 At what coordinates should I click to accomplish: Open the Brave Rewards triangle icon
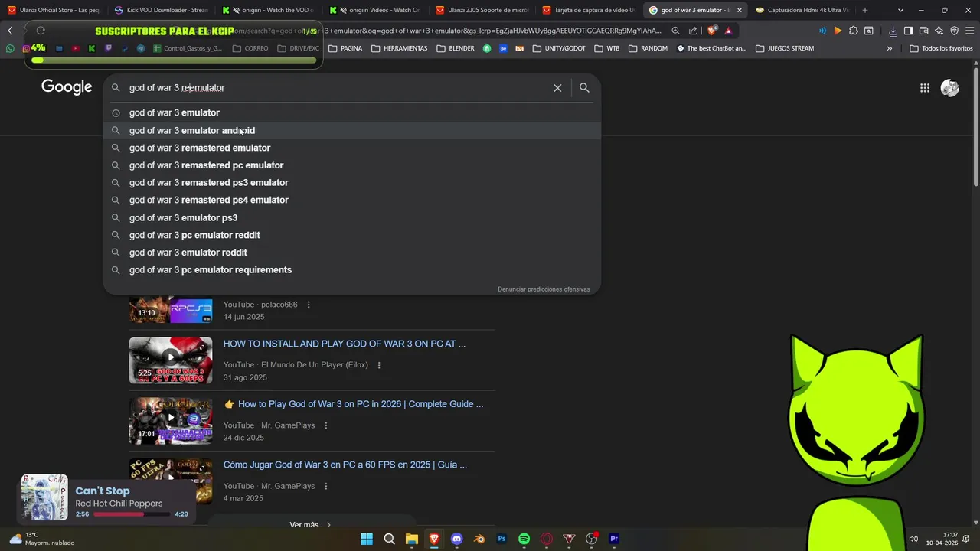click(x=728, y=31)
